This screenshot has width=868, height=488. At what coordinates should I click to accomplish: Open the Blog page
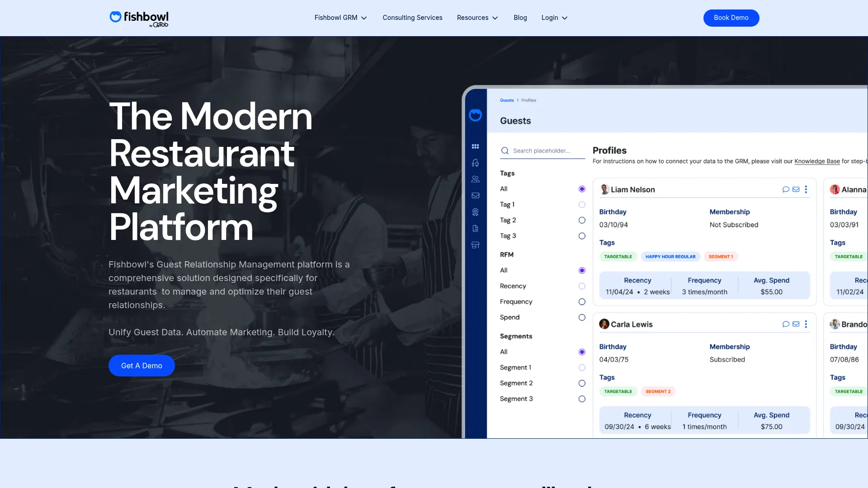520,18
